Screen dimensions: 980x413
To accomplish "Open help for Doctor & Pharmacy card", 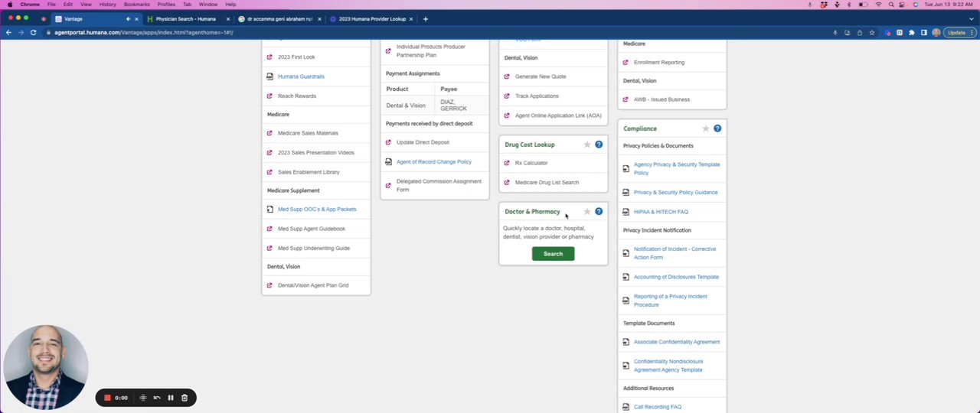I will click(x=599, y=212).
